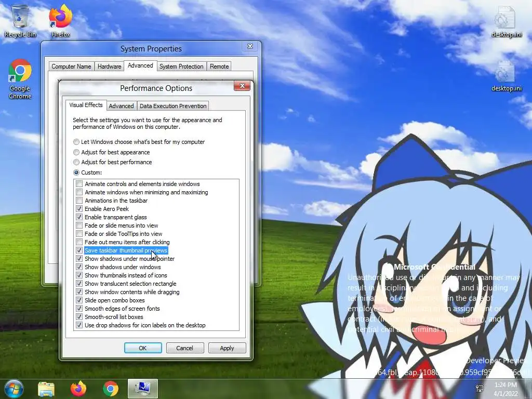Uncheck Slide open combo boxes
The height and width of the screenshot is (399, 532).
[x=79, y=300]
